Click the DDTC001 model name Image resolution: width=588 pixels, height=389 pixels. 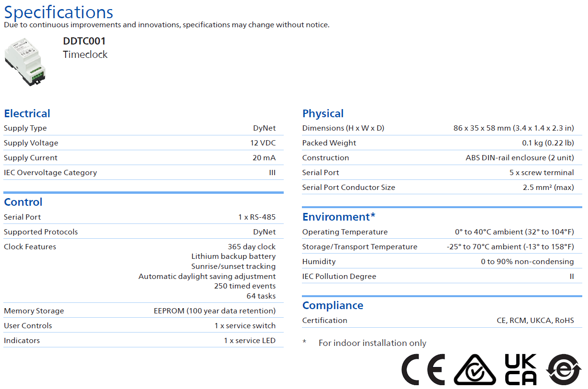[84, 41]
